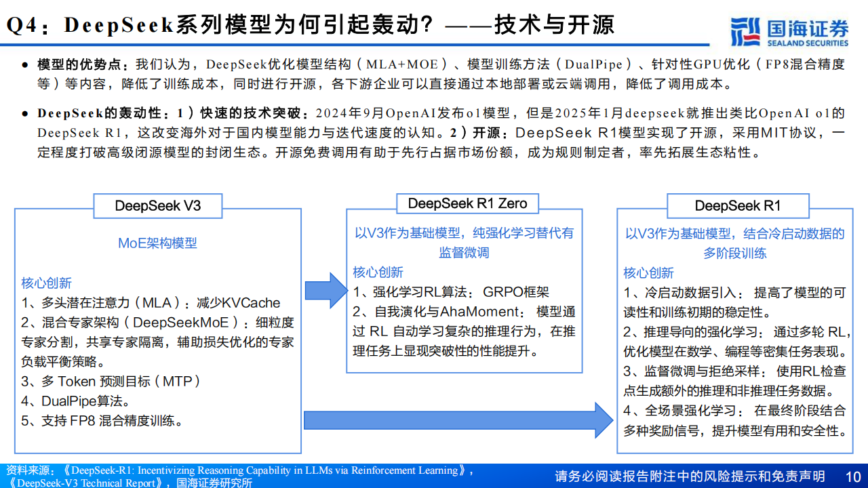Click the '自我演化与AhaMoment' line

464,331
